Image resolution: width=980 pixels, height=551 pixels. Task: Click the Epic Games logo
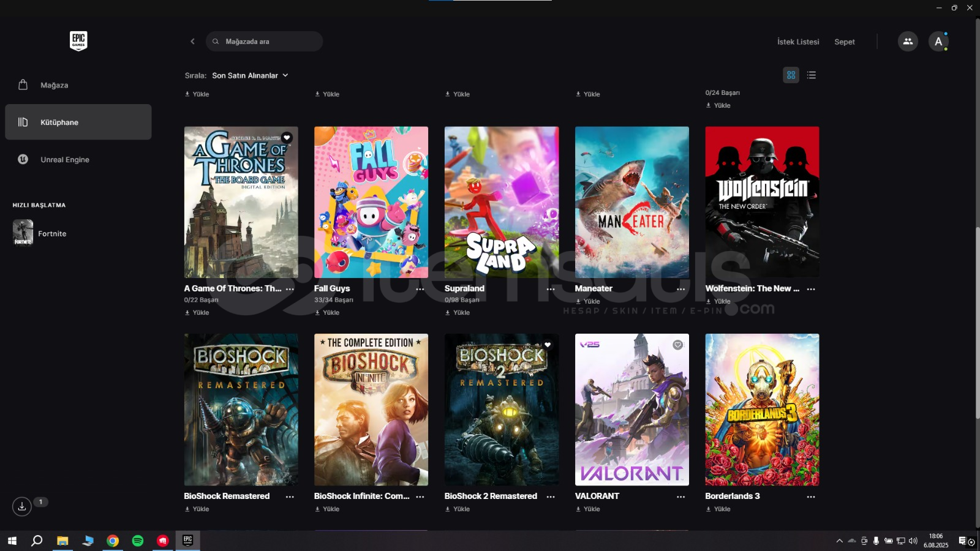(78, 41)
